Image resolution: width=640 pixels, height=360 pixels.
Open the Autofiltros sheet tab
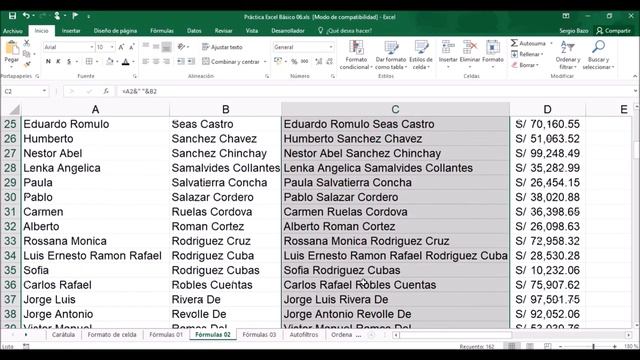tap(304, 335)
